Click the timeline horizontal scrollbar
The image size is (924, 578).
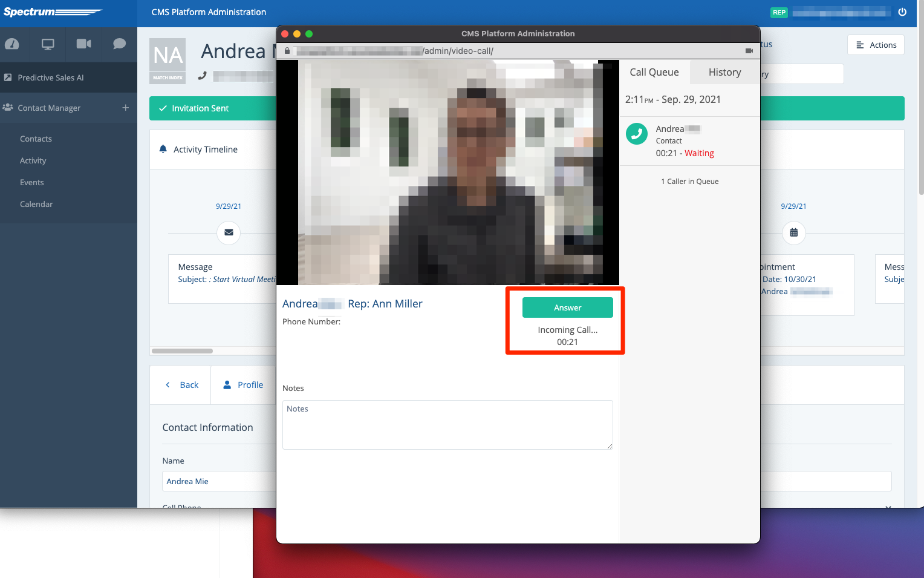pyautogui.click(x=182, y=351)
